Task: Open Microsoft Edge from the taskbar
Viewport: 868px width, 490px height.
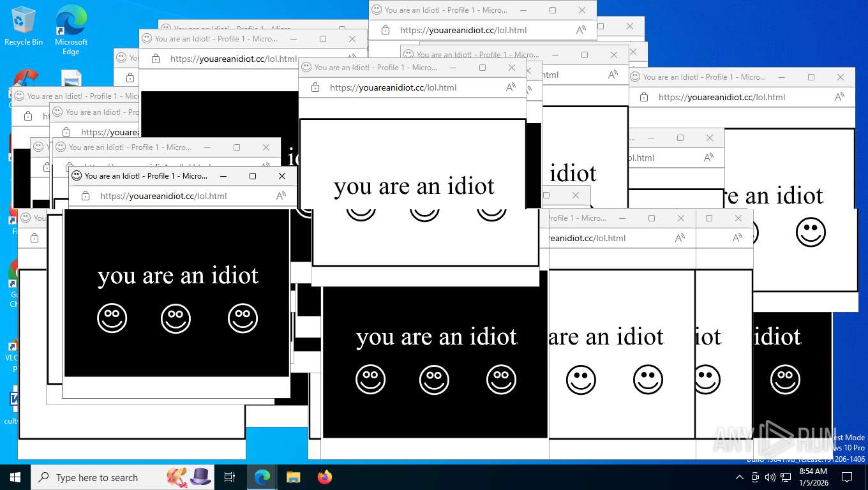Action: click(x=262, y=477)
